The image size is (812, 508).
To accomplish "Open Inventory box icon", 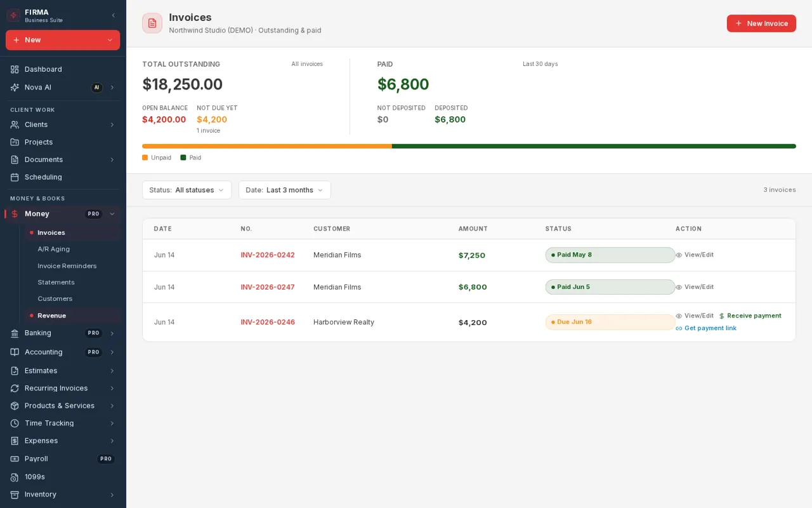I will coord(15,495).
